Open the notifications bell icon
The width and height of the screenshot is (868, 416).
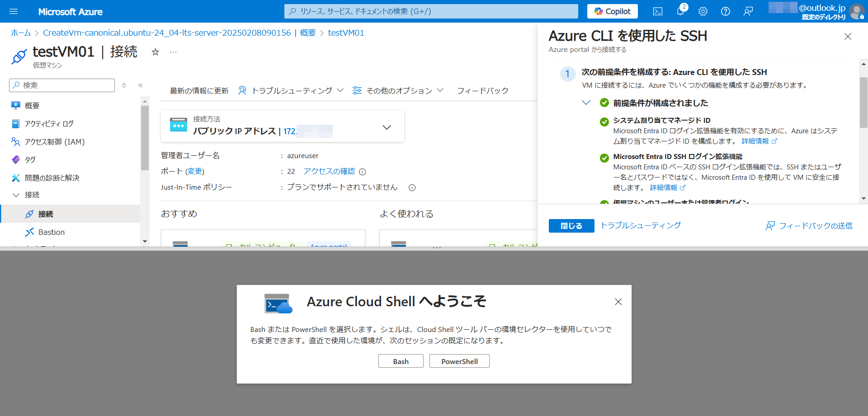(680, 11)
